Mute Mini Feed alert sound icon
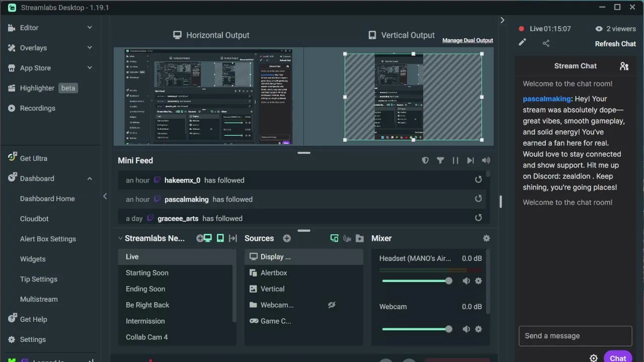 click(x=486, y=160)
